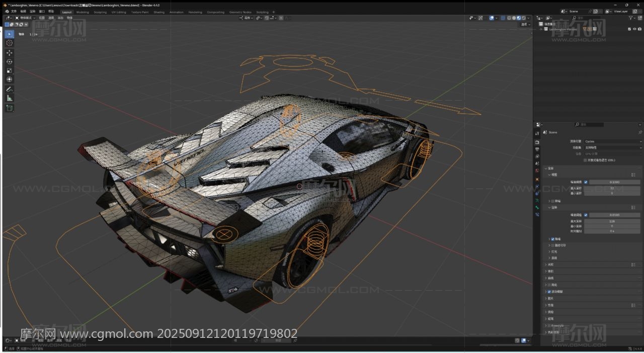Open the Tool properties tab icon
The image size is (644, 353).
tap(537, 133)
